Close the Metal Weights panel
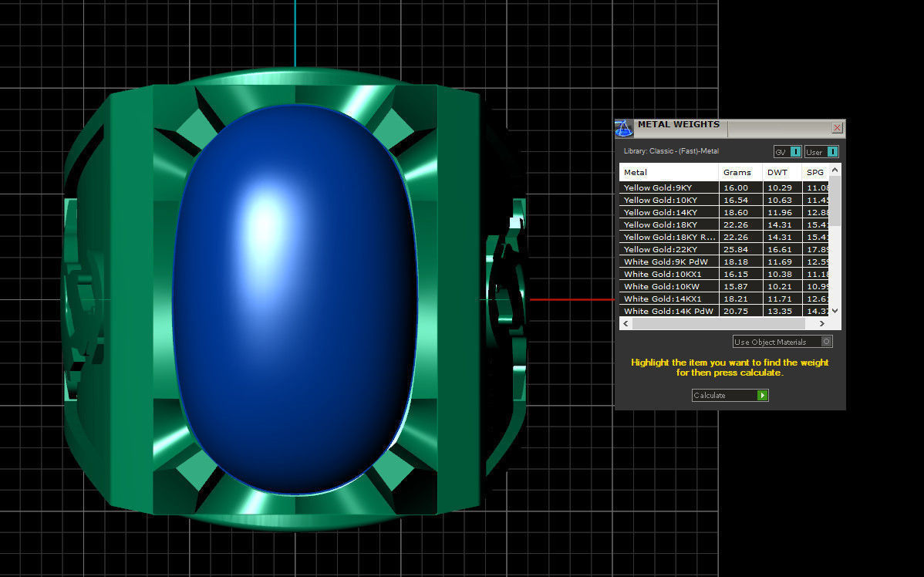Image resolution: width=924 pixels, height=577 pixels. [837, 128]
